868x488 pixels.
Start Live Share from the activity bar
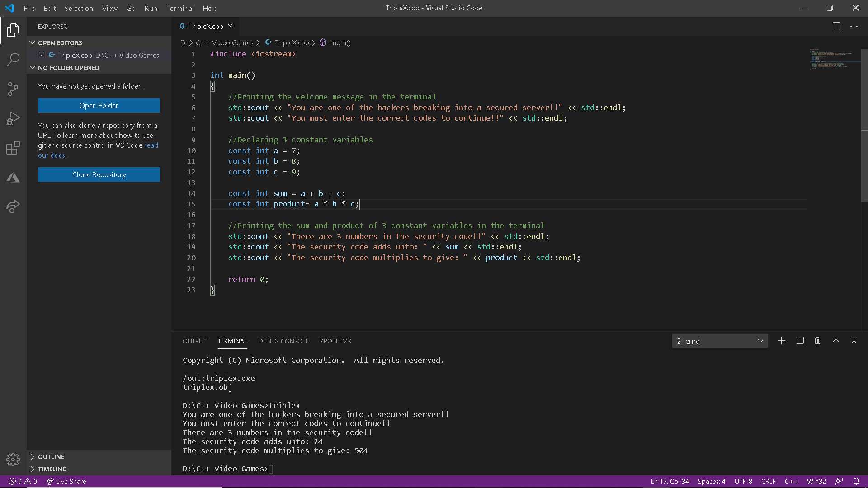13,206
